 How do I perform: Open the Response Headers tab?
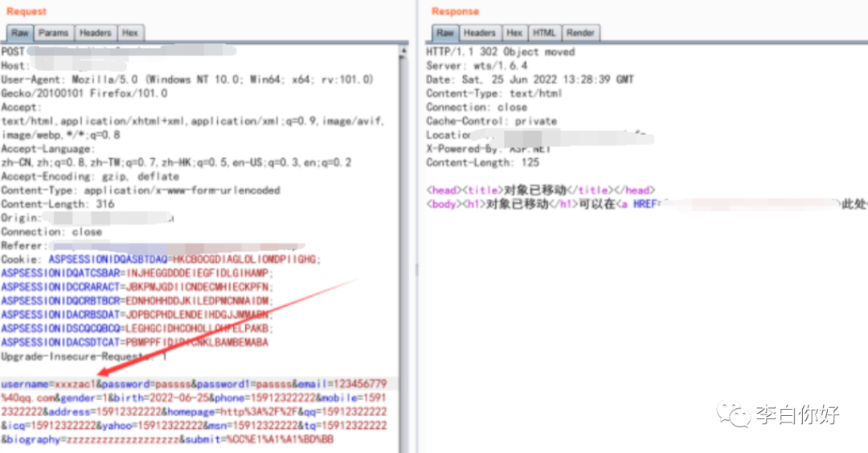pos(479,33)
